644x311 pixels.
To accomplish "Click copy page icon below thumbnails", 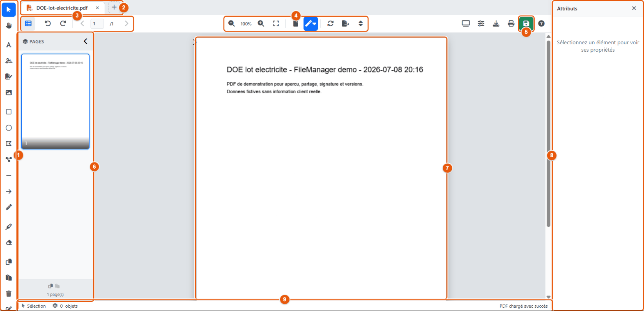I will 51,286.
